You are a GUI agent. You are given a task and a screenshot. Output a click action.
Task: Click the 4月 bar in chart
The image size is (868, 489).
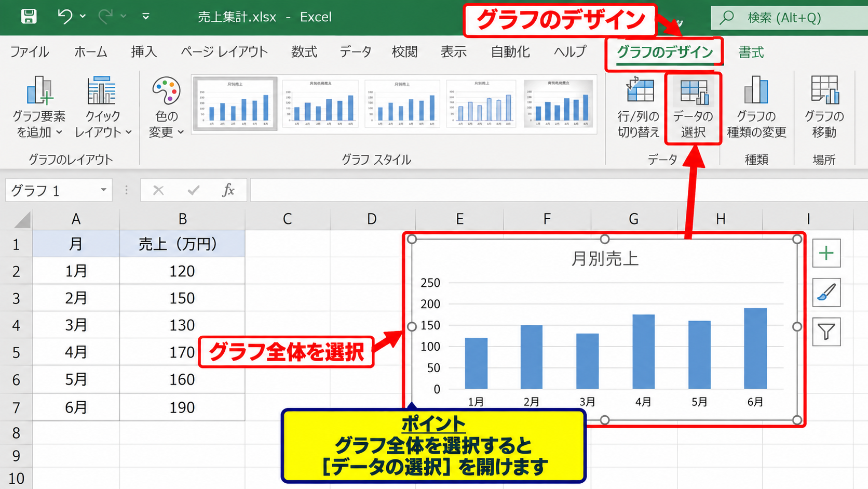pos(643,352)
